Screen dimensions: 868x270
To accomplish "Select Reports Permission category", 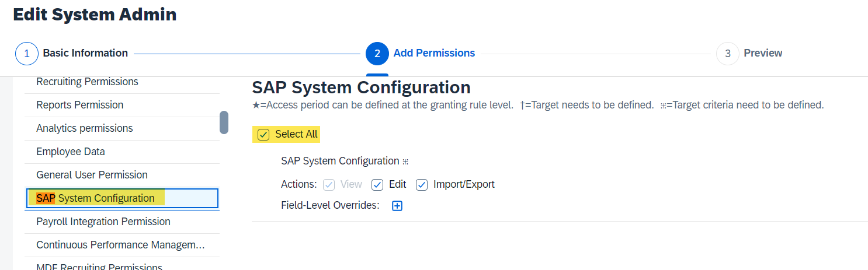I will 122,105.
